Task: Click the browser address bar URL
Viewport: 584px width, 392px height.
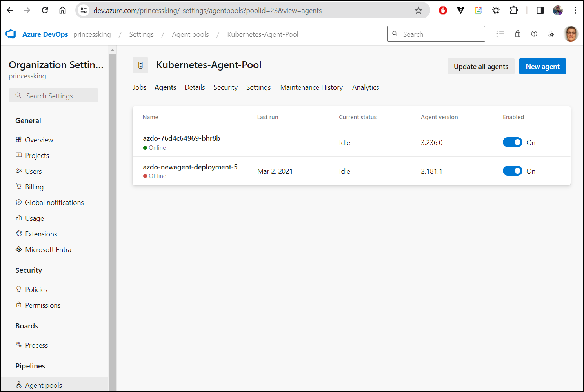Action: [207, 11]
